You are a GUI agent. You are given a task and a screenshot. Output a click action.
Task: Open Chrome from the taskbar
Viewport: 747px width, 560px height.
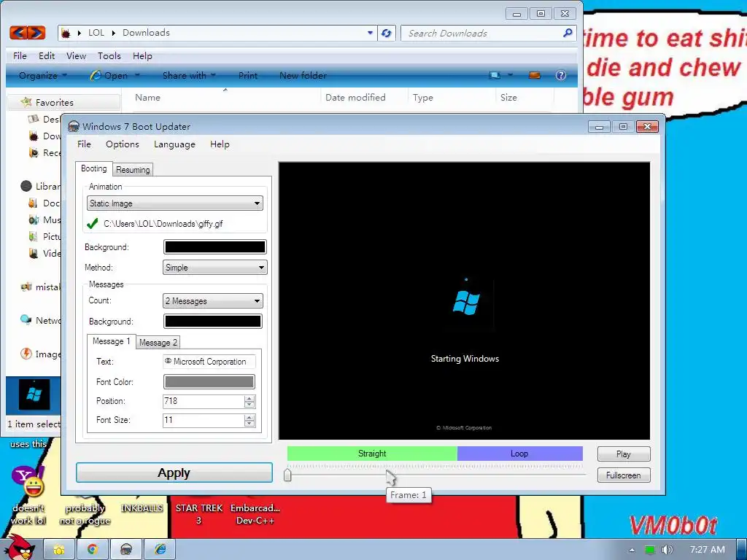coord(93,550)
